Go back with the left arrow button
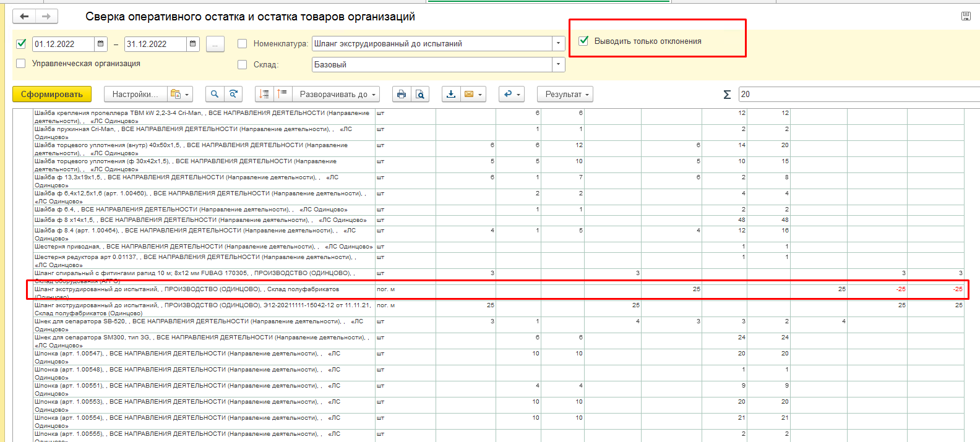Screen dimensions: 980x442 24,17
